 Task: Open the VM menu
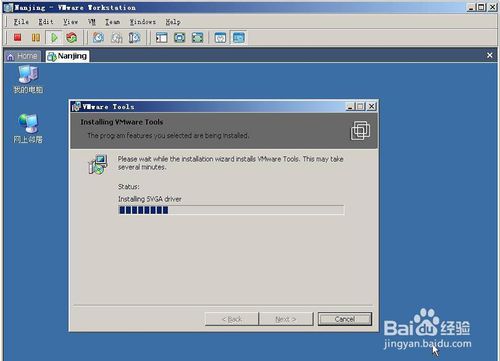pos(92,22)
